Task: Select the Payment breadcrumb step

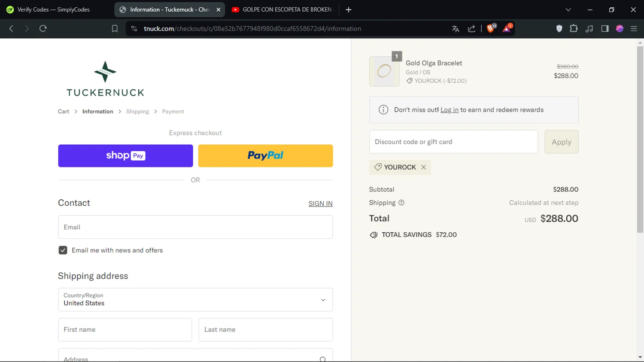Action: [x=173, y=112]
